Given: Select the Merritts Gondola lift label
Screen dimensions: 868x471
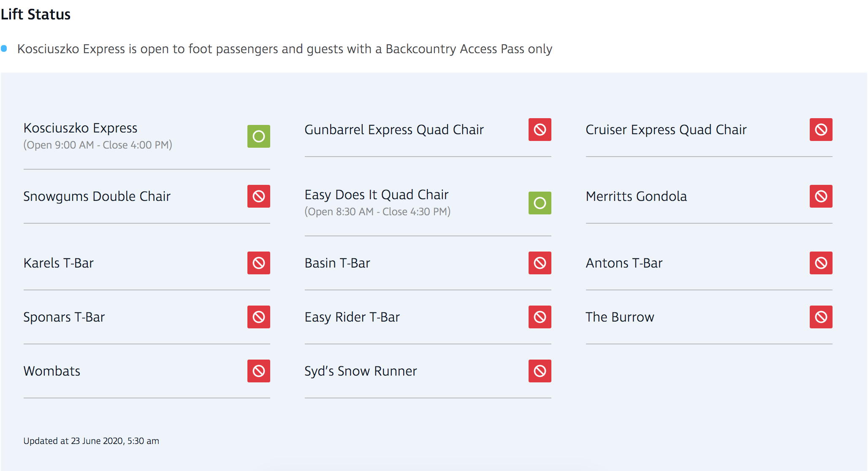Looking at the screenshot, I should click(x=636, y=196).
